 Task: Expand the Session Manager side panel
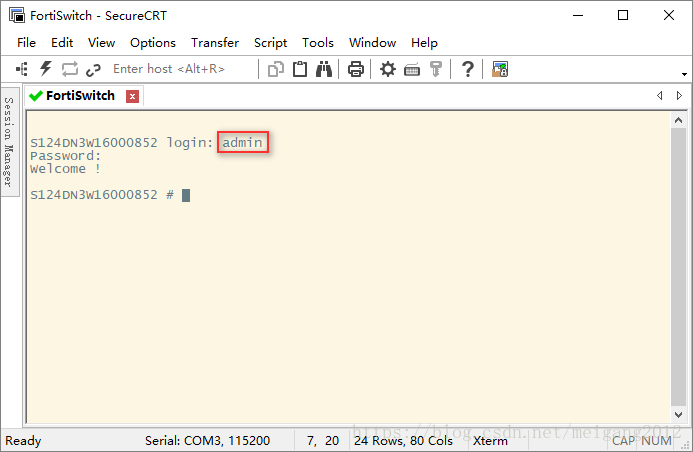9,142
